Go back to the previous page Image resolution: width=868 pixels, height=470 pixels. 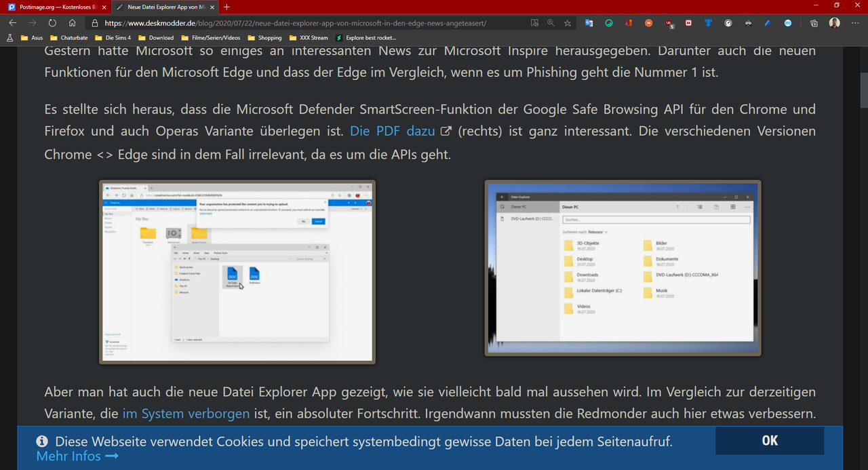click(x=13, y=22)
